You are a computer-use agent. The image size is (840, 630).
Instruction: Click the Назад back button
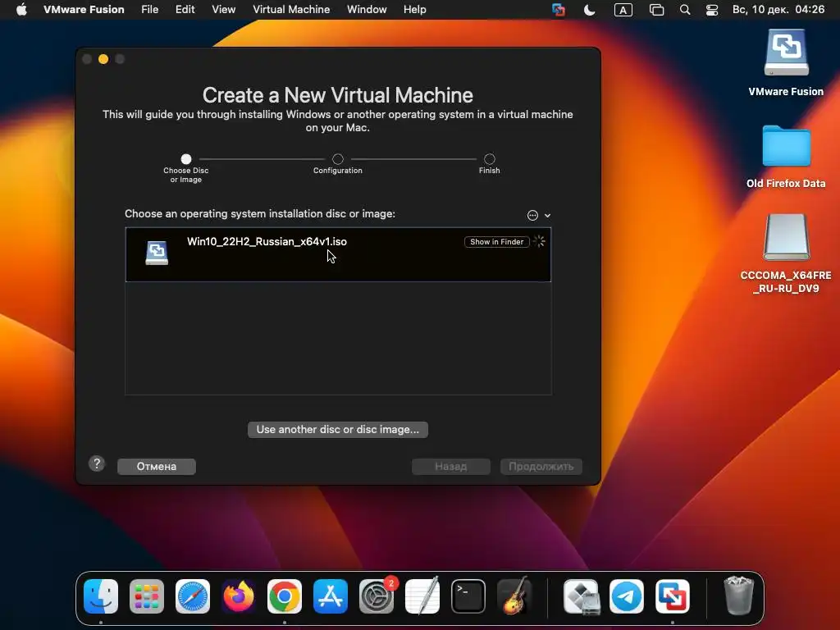coord(451,467)
